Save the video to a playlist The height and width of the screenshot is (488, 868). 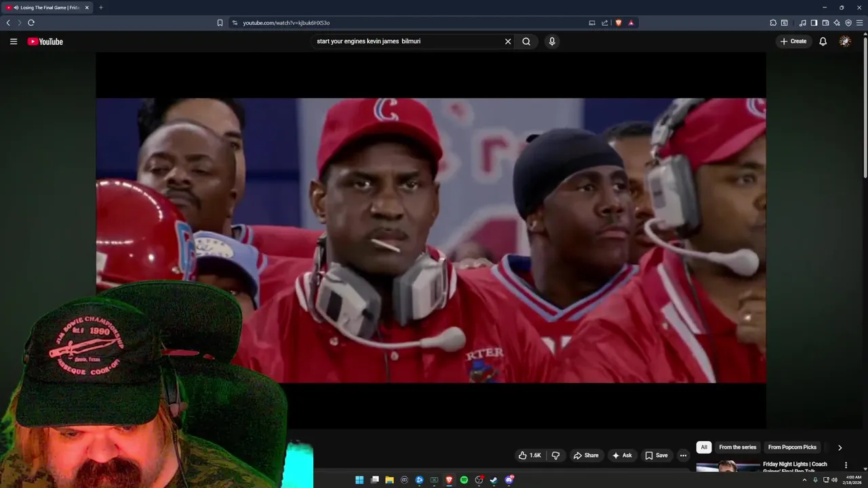[x=656, y=455]
